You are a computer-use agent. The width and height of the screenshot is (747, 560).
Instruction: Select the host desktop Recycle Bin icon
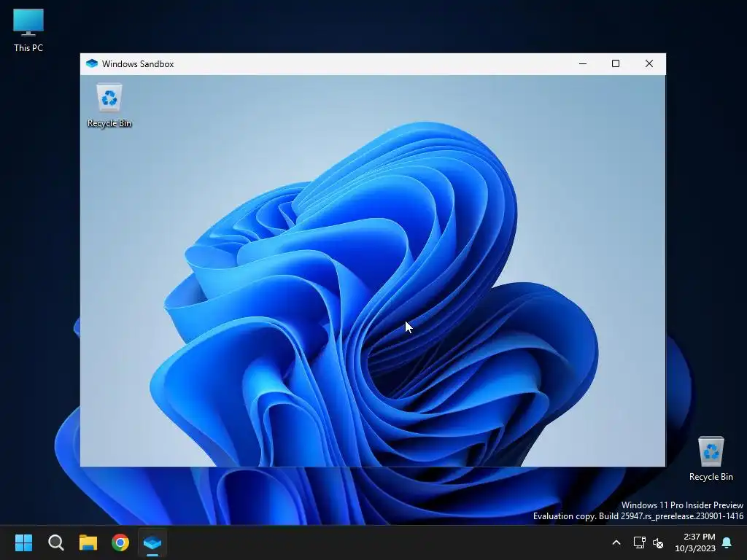pos(711,459)
